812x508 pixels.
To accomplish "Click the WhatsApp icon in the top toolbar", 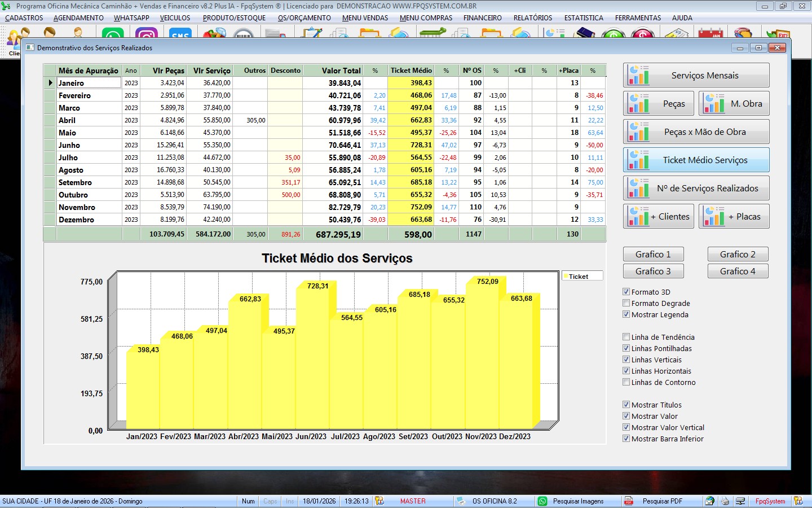I will 113,34.
